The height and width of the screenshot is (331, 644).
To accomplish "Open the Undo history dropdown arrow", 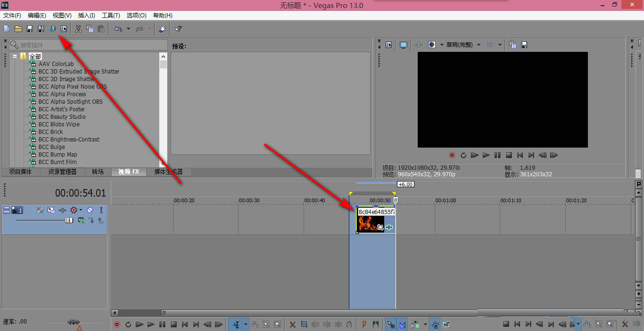I will point(128,29).
